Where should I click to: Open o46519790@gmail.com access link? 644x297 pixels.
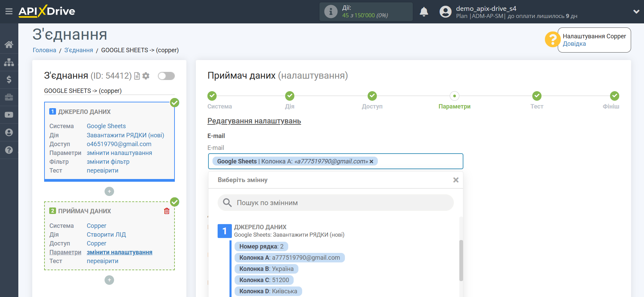click(x=119, y=144)
